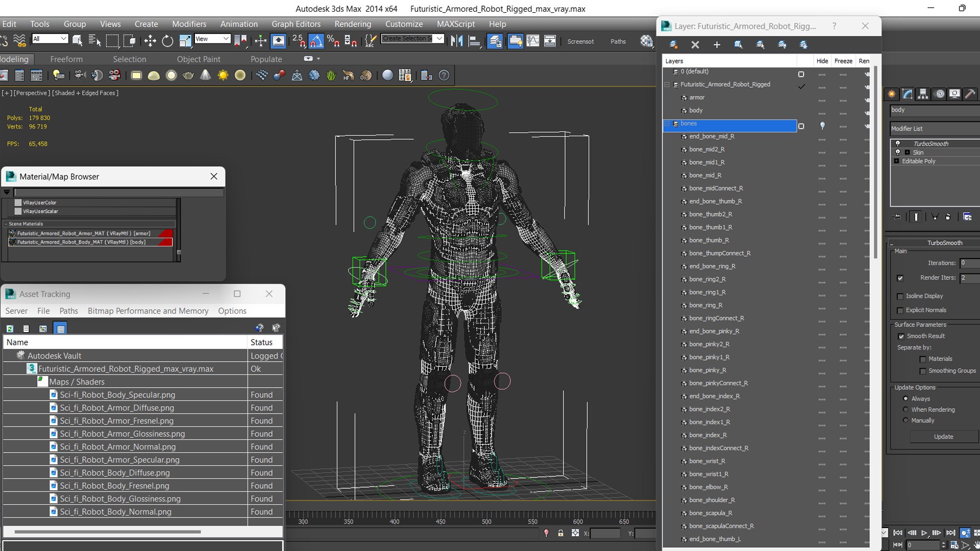The height and width of the screenshot is (551, 980).
Task: Toggle Spinner Snap in main toolbar
Action: [351, 41]
